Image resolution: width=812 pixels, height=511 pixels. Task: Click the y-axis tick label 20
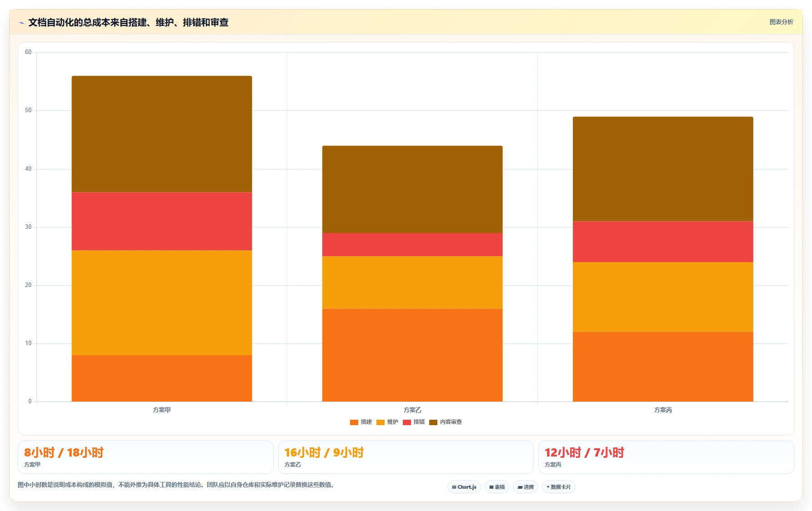(x=28, y=285)
